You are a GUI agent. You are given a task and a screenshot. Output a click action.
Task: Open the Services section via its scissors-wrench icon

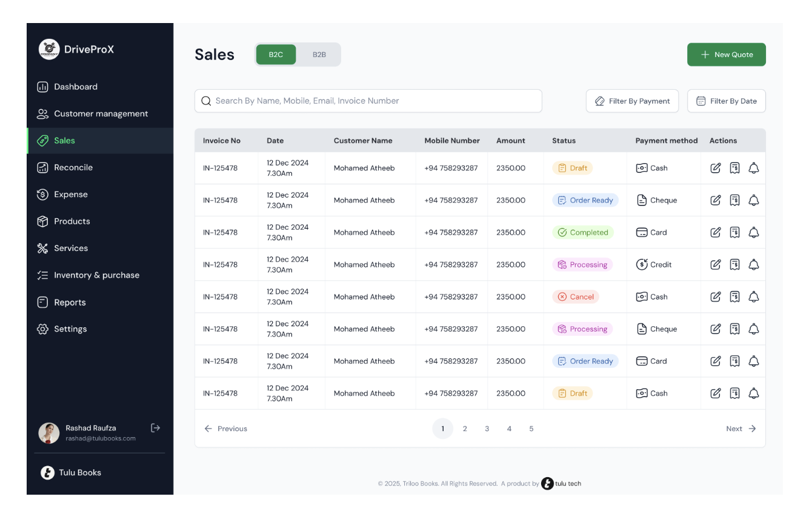(43, 248)
